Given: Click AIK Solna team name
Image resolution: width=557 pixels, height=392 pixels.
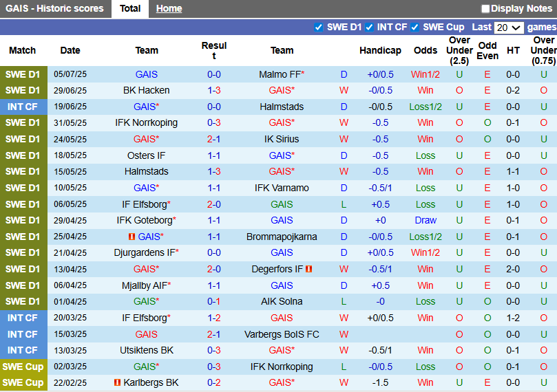Looking at the screenshot, I should (x=282, y=301).
